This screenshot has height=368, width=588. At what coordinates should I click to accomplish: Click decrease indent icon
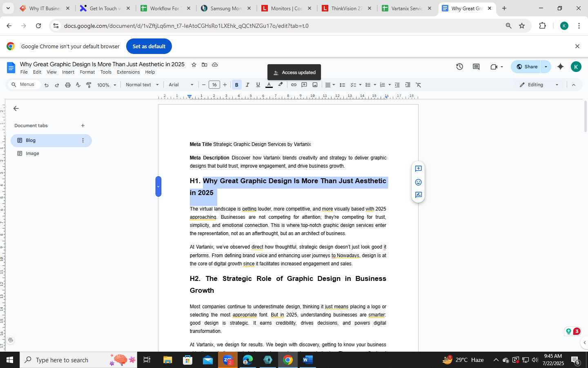tap(397, 85)
